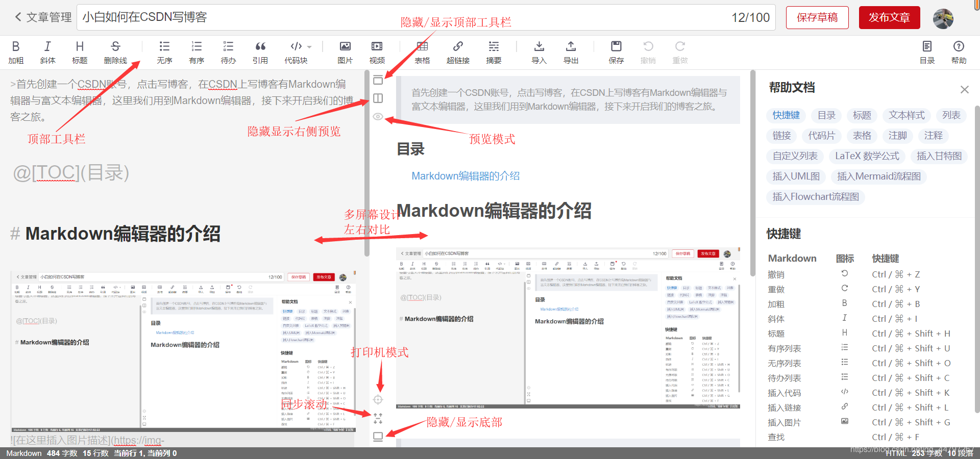Click the preview pane vertical scrollbar
Viewport: 980px width, 459px height.
click(753, 173)
